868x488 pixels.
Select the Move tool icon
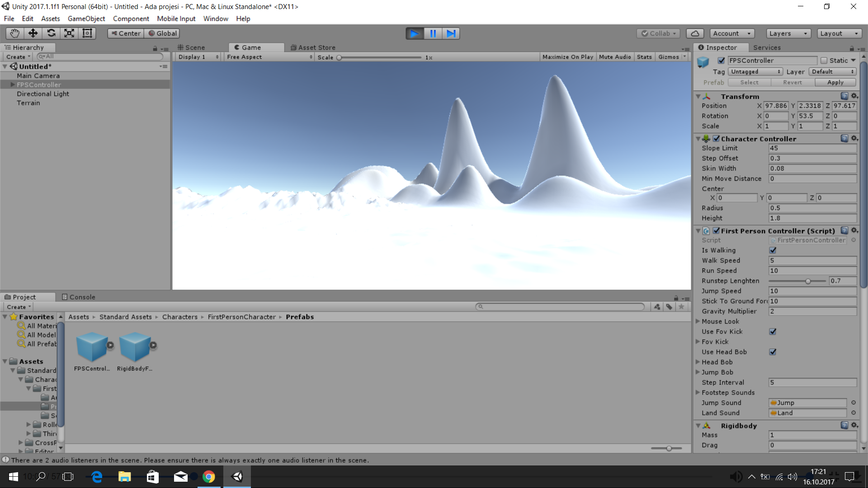coord(33,33)
